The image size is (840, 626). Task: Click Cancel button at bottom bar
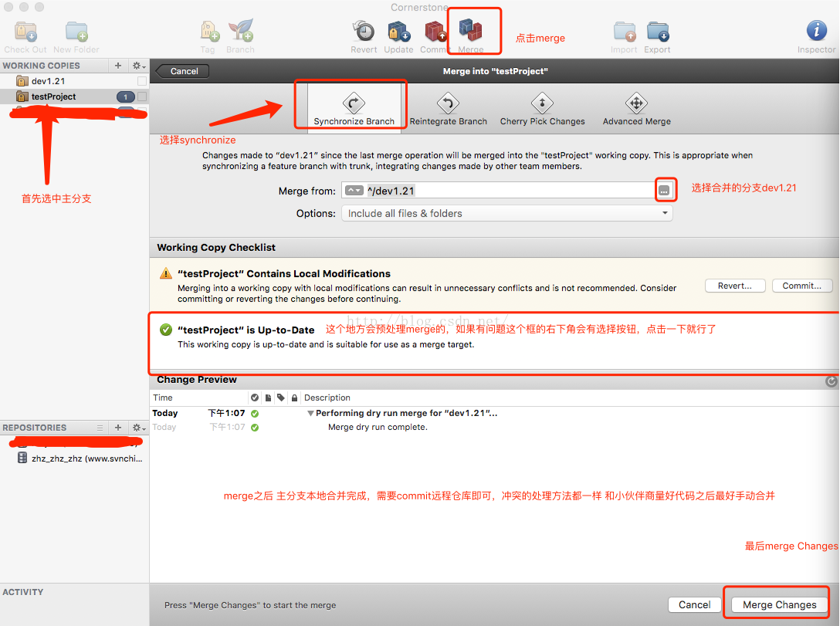(694, 604)
